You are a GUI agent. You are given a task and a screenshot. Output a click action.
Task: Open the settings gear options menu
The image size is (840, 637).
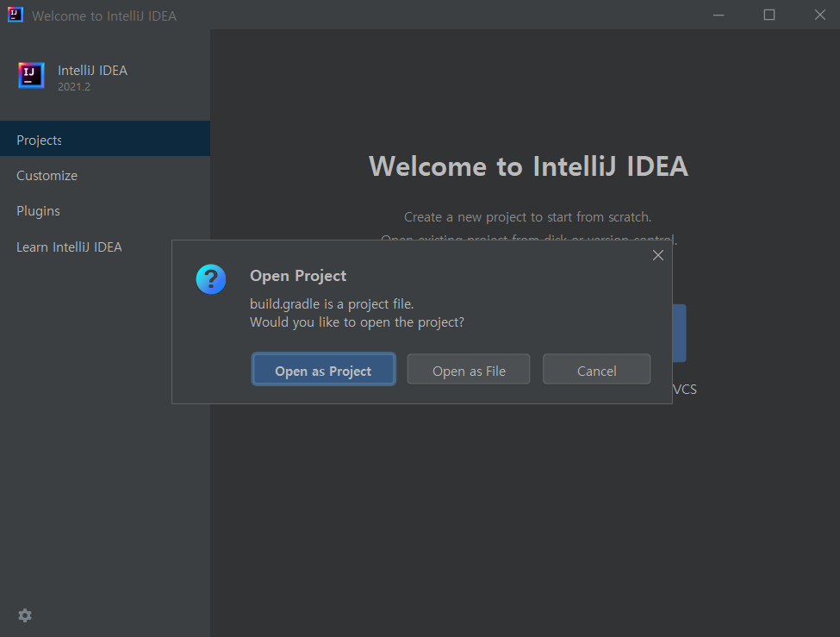(25, 615)
